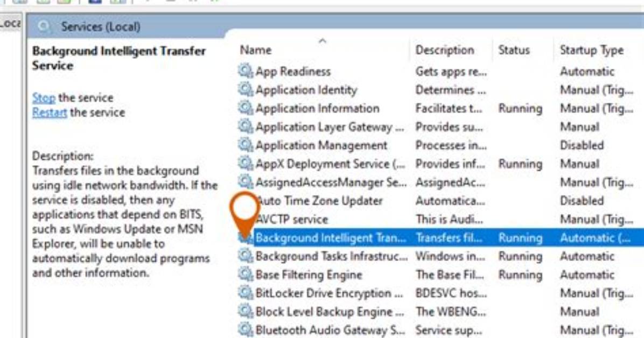The image size is (644, 338).
Task: Click the gear icon beside AssignedAccessManager
Action: (x=246, y=182)
